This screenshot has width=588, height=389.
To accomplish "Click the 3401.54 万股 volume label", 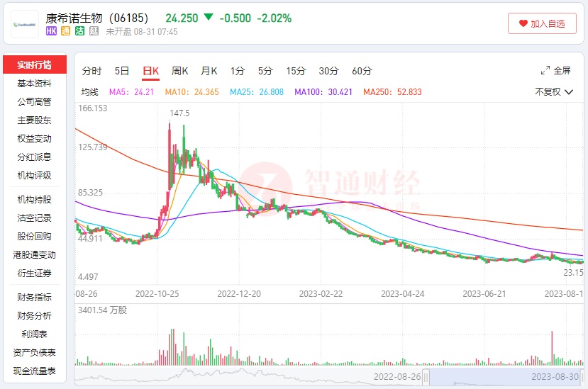I will coord(102,310).
